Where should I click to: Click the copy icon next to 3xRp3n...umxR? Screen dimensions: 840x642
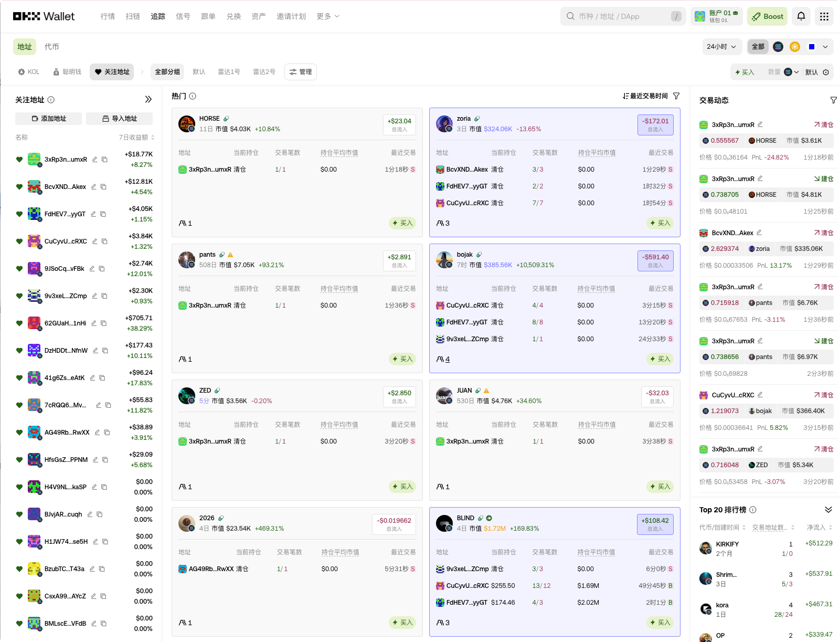coord(104,160)
